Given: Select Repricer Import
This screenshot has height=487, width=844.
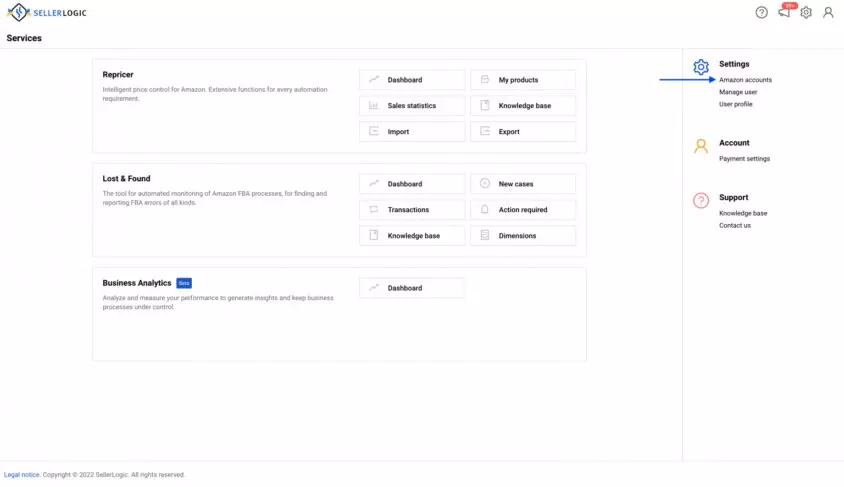Looking at the screenshot, I should click(412, 131).
